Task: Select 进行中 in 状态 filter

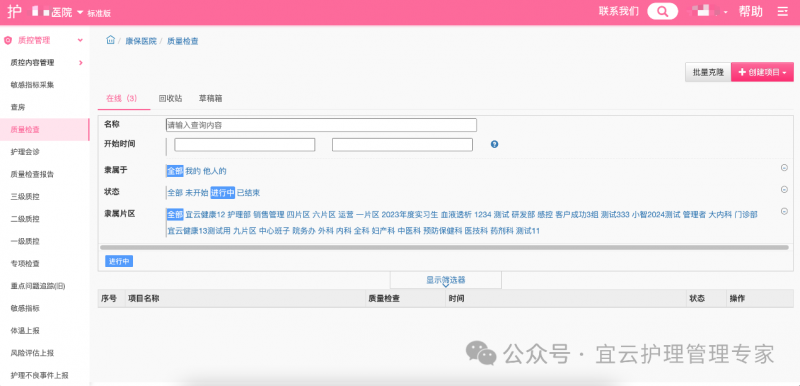Action: pyautogui.click(x=222, y=193)
